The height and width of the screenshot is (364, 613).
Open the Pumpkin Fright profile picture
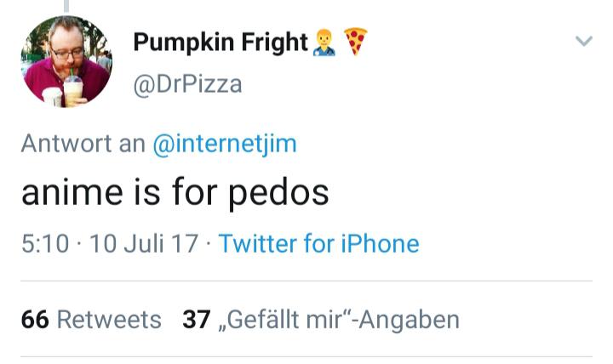pos(66,61)
